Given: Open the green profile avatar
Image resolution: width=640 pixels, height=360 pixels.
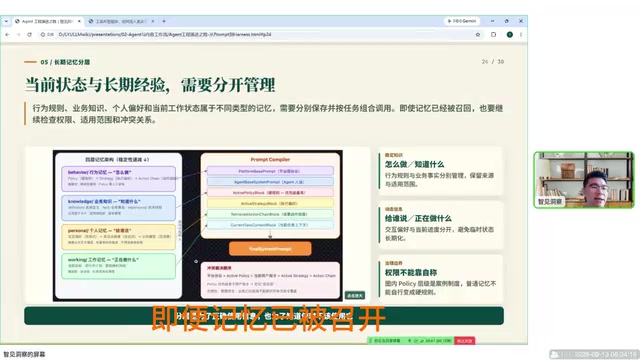Looking at the screenshot, I should pyautogui.click(x=509, y=35).
